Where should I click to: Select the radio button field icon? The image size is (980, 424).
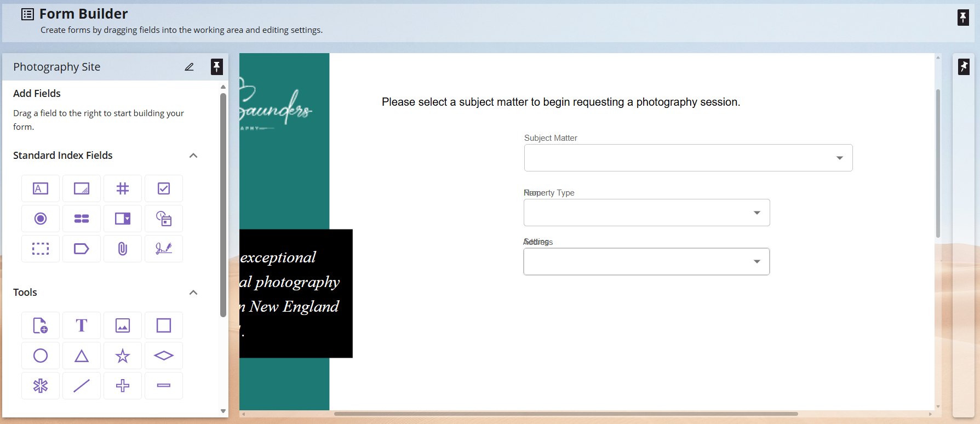[x=41, y=219]
